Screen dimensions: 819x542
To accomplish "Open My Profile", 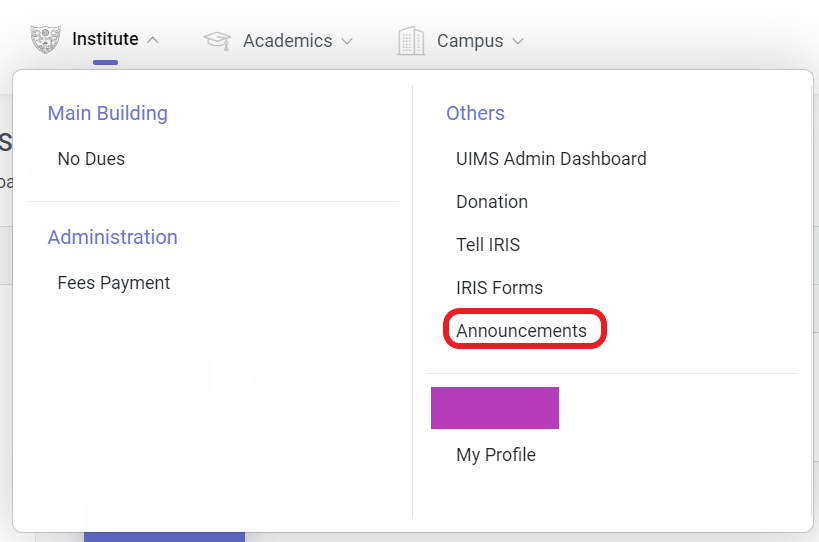I will tap(496, 455).
